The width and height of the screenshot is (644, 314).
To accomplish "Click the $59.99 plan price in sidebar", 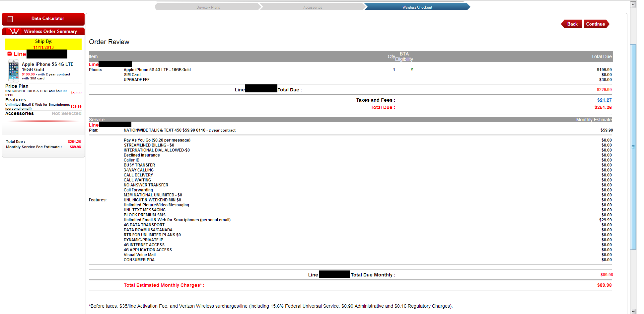I will 76,93.
